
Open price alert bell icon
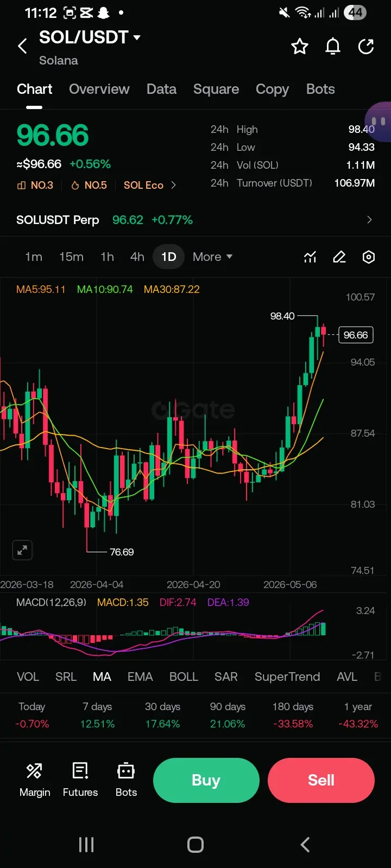point(333,47)
